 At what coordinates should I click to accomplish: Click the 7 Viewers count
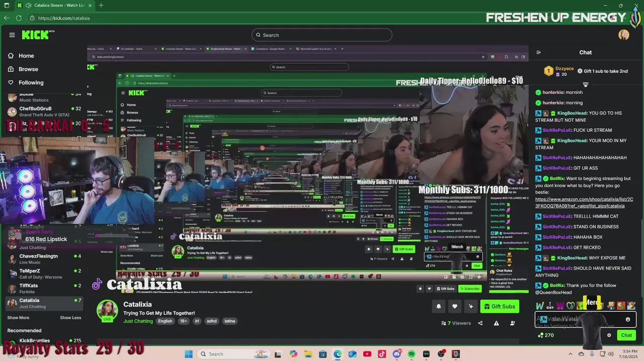point(456,323)
